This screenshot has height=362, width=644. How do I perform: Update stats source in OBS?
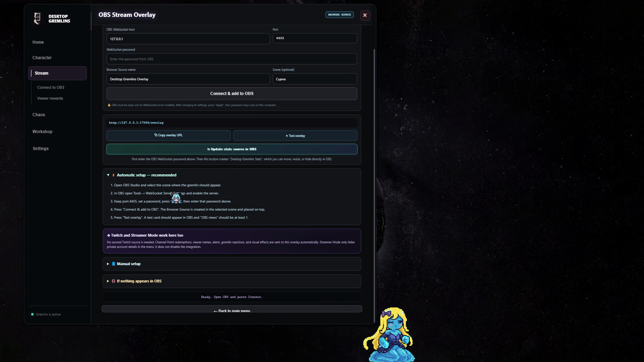pos(232,149)
